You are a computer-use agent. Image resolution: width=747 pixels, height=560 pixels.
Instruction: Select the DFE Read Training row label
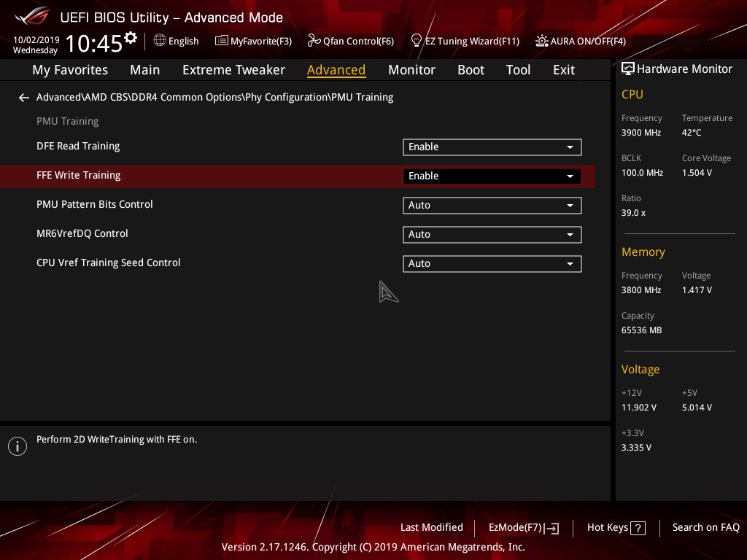pyautogui.click(x=78, y=146)
